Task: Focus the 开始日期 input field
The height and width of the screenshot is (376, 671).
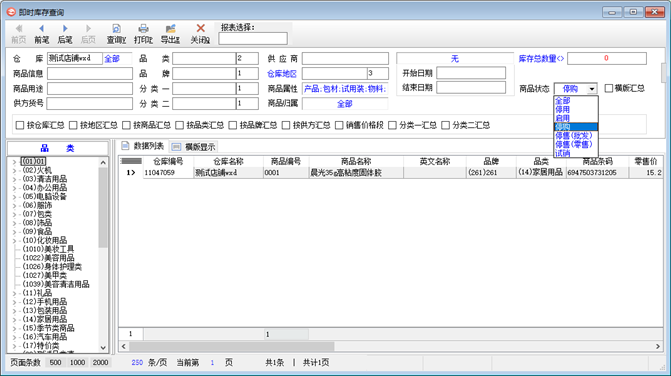Action: 471,73
